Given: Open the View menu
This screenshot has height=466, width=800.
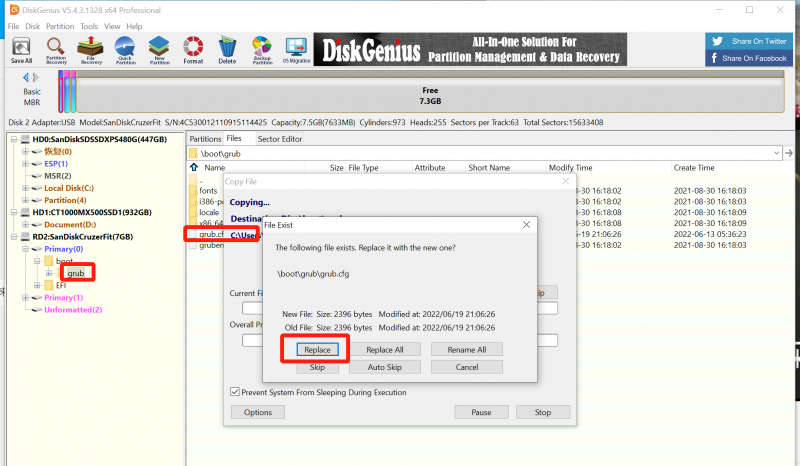Looking at the screenshot, I should click(112, 26).
